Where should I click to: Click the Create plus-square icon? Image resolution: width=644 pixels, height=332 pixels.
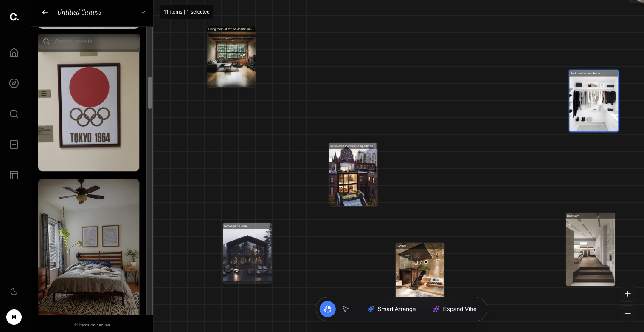(x=14, y=145)
